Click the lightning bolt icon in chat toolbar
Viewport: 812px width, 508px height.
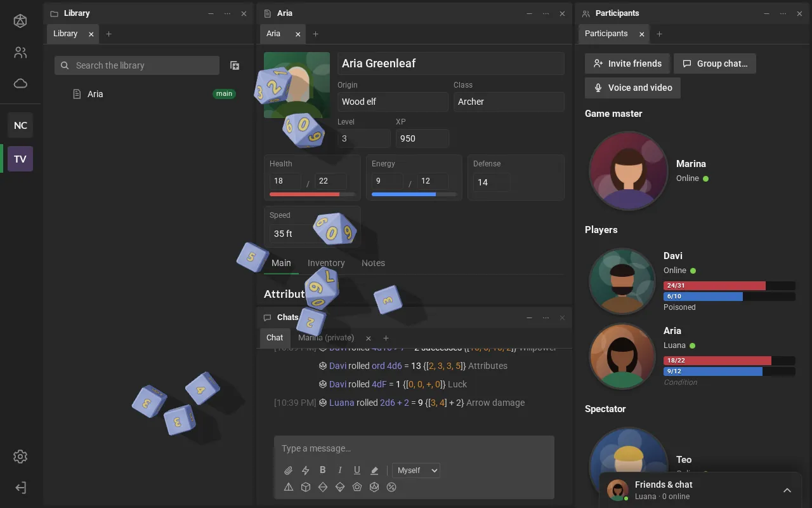click(306, 471)
